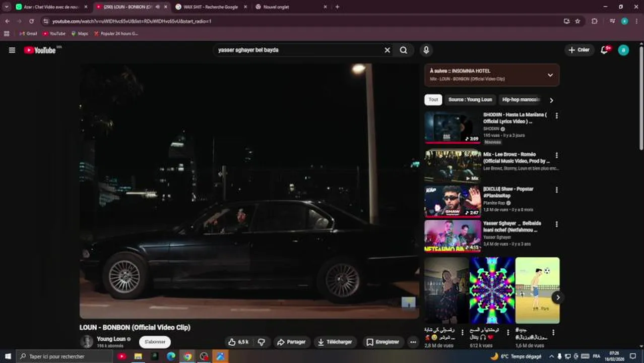Go to the YouTube home logo
Screen dimensions: 644x363
40,50
